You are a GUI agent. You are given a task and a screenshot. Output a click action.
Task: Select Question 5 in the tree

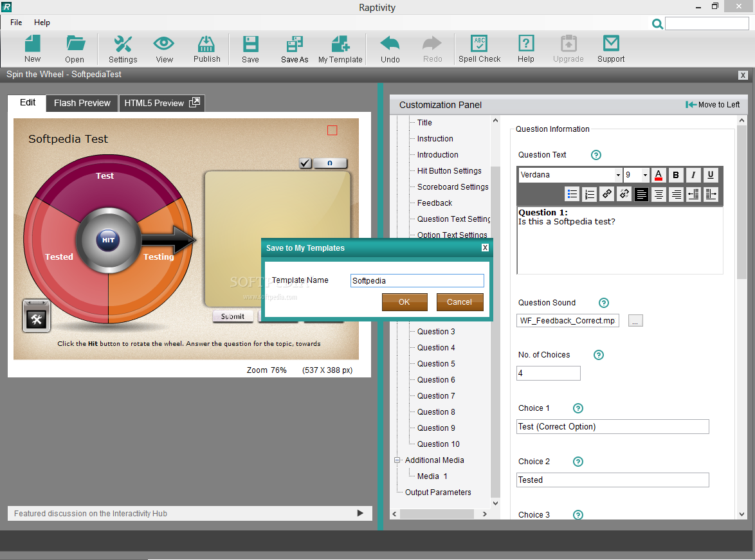pos(436,364)
